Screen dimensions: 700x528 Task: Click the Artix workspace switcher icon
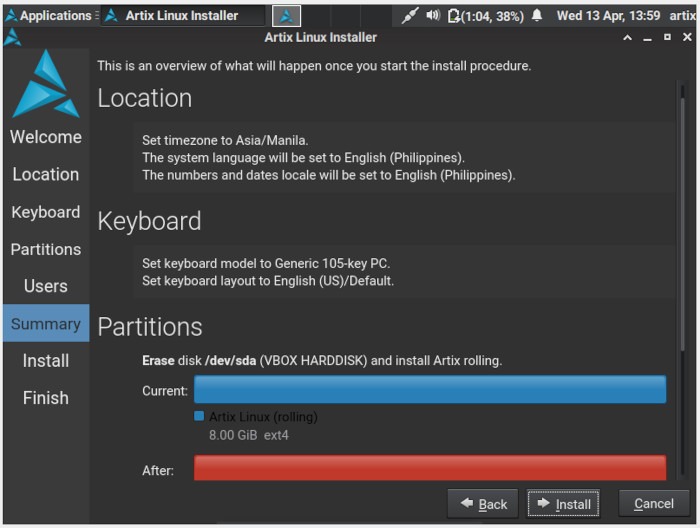point(286,16)
